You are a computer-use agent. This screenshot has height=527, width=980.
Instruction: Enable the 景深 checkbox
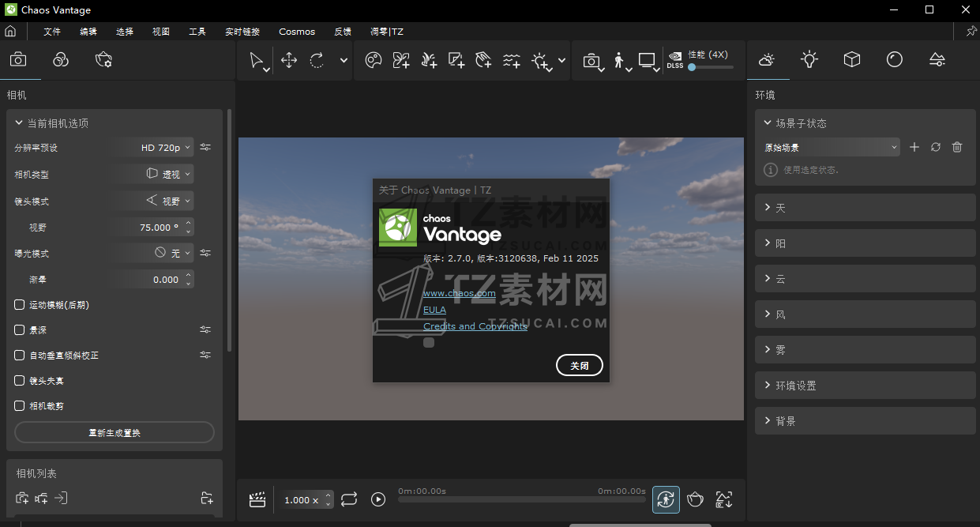(x=20, y=330)
